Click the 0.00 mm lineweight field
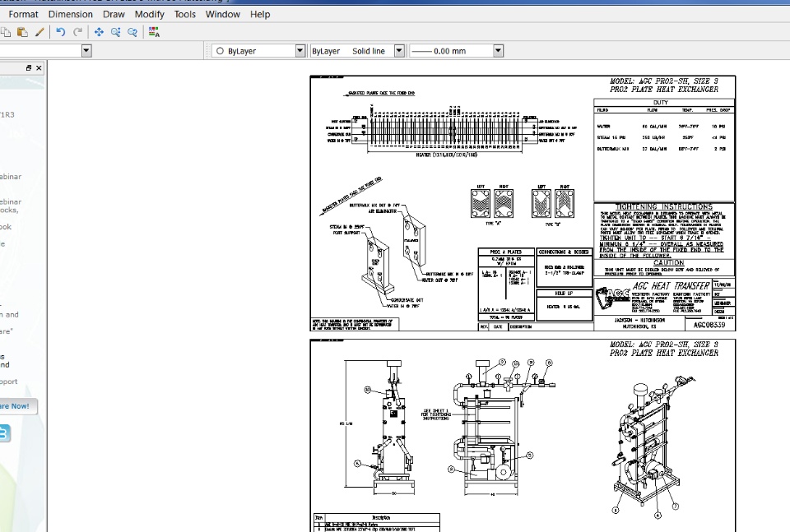Viewport: 790px width, 532px height. tap(456, 50)
